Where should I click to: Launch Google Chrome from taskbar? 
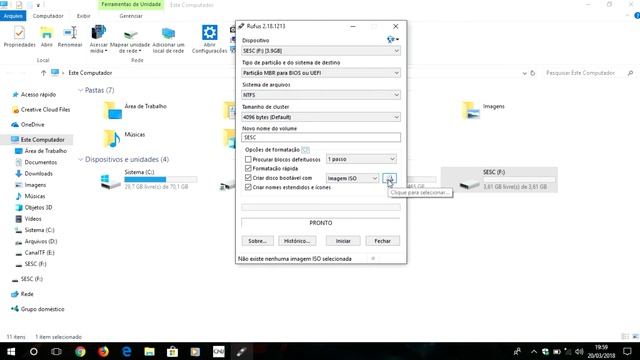80,351
